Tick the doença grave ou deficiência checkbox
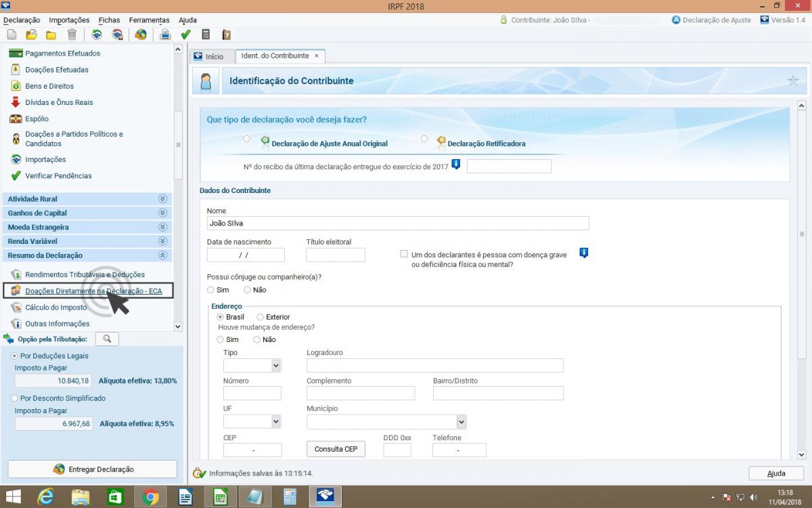The image size is (812, 508). (404, 254)
